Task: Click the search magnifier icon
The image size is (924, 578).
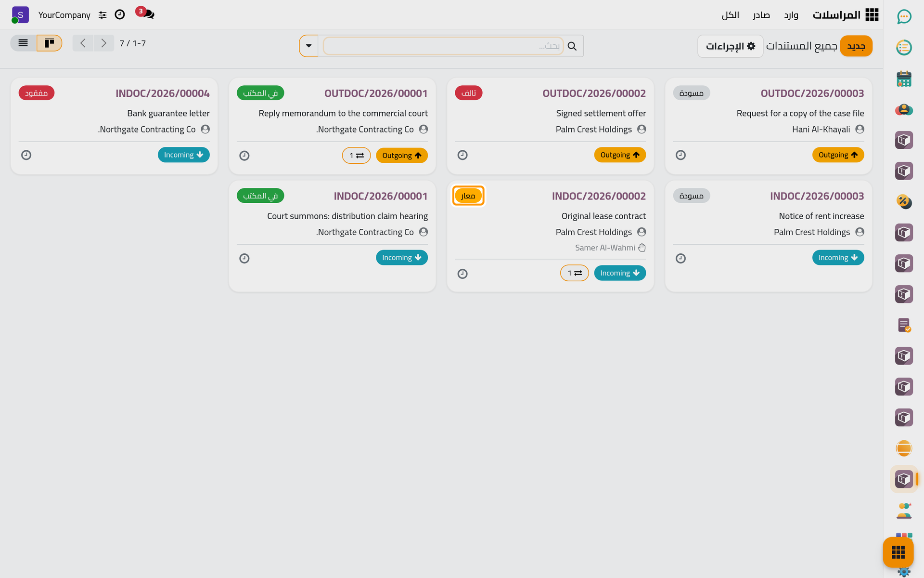Action: pyautogui.click(x=572, y=46)
